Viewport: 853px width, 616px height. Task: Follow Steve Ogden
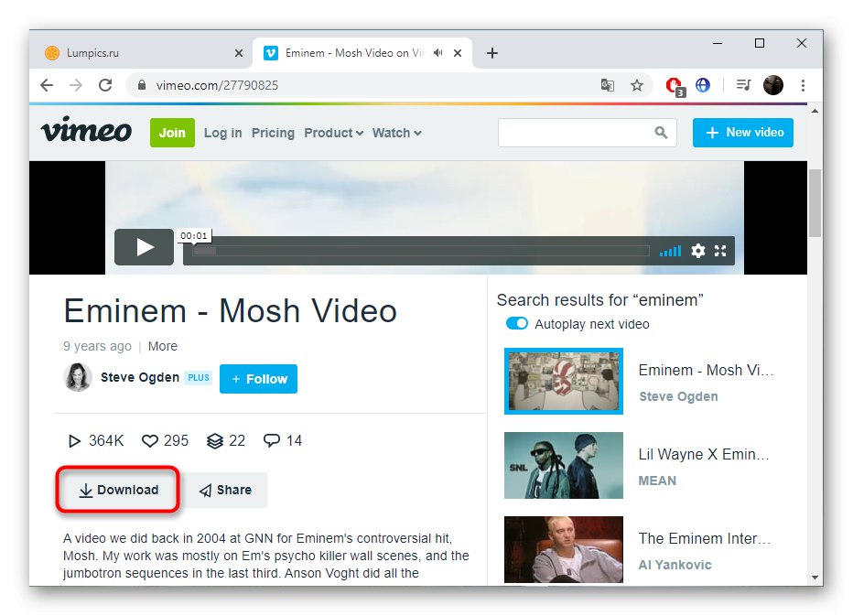click(x=258, y=379)
